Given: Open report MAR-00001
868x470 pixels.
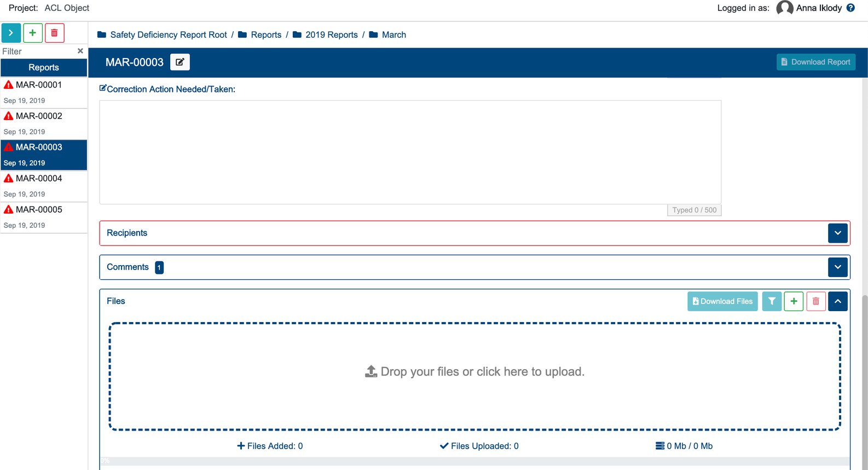Looking at the screenshot, I should [44, 93].
